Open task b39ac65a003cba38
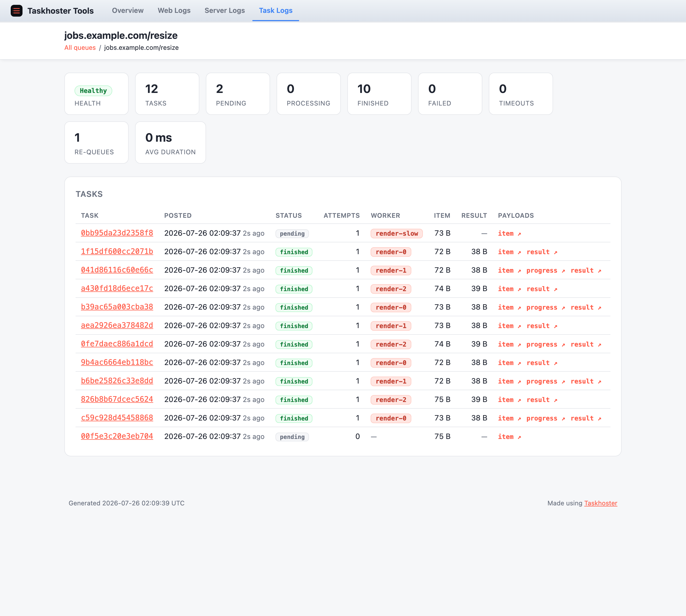The width and height of the screenshot is (686, 616). tap(117, 307)
